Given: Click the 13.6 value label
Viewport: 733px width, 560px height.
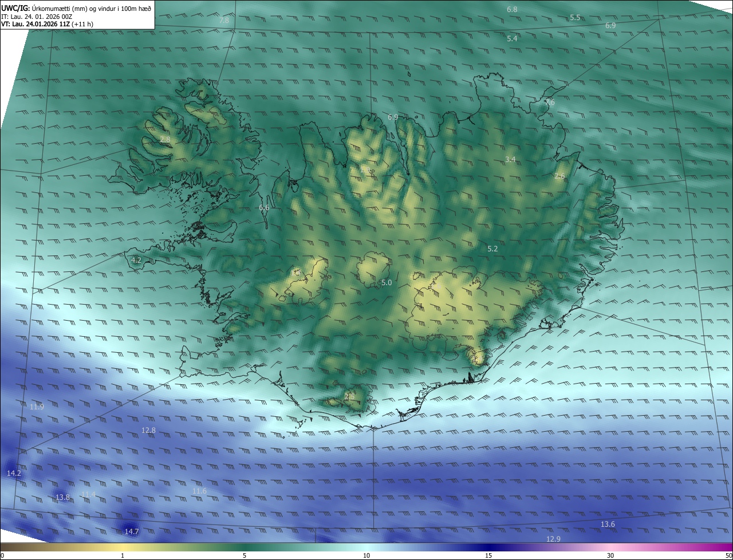Looking at the screenshot, I should pos(608,524).
